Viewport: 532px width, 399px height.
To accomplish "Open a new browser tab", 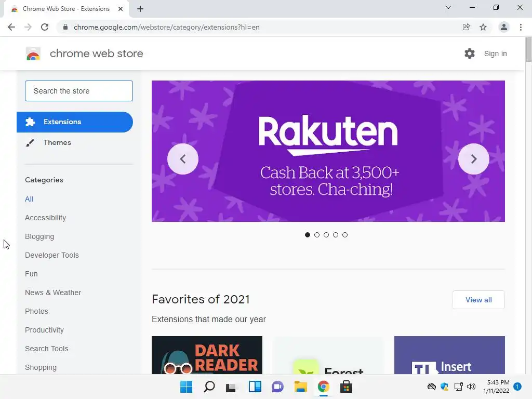I will [x=140, y=9].
